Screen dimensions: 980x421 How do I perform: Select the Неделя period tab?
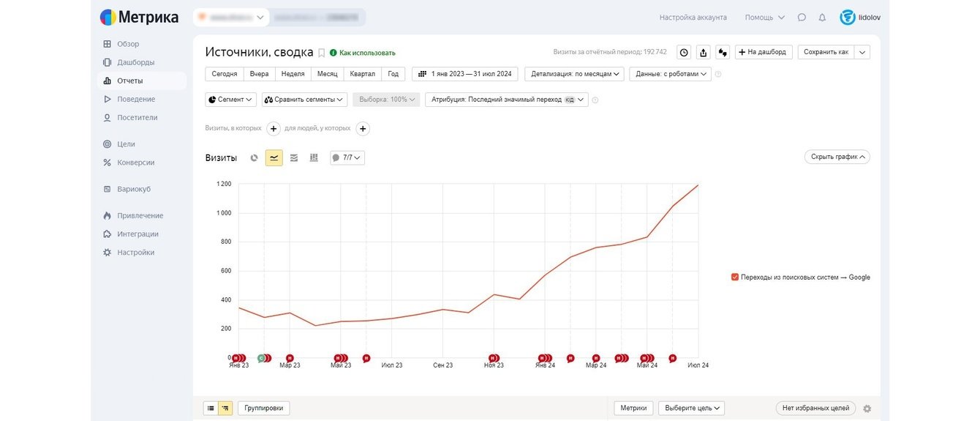293,74
